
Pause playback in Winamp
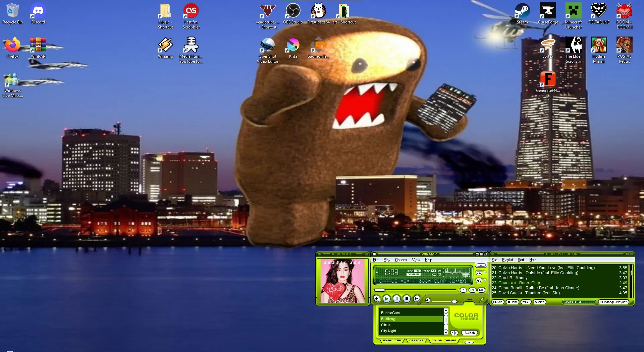point(396,298)
